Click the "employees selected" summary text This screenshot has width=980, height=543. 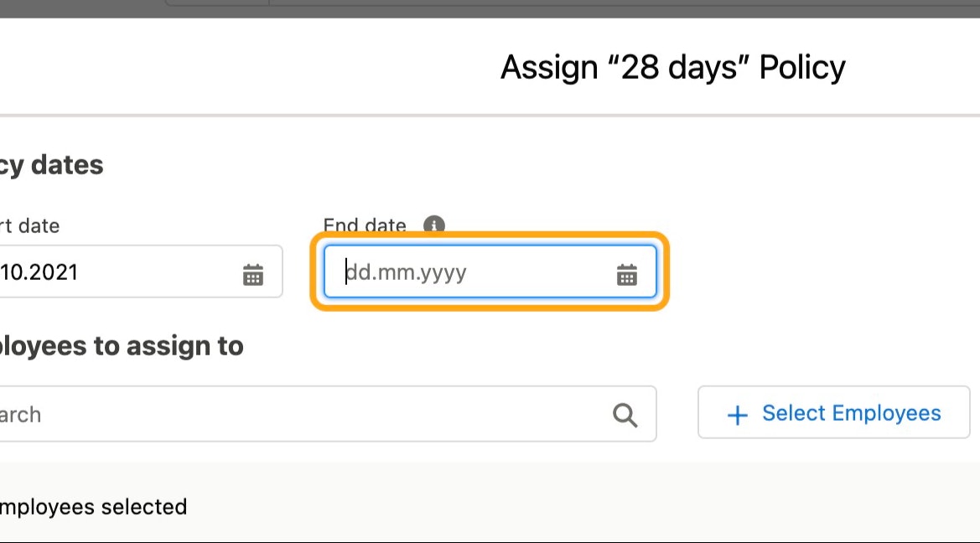point(93,507)
